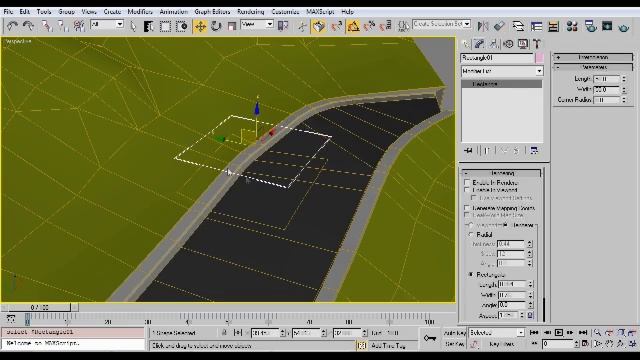Open the Modifiers menu

(x=140, y=11)
